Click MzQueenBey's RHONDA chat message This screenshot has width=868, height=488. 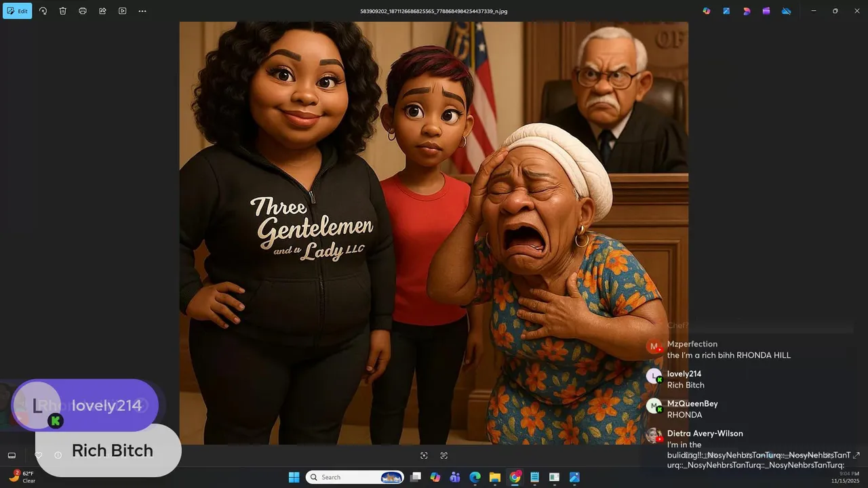click(685, 415)
